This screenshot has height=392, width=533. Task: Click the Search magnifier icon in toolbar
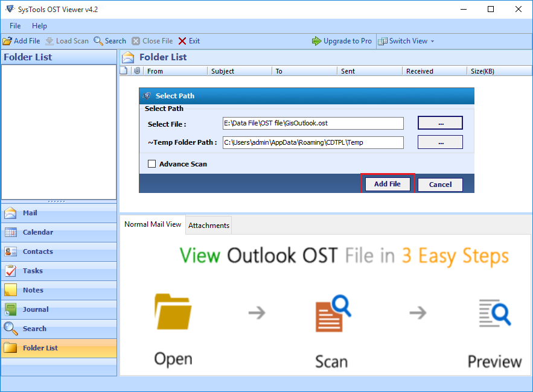(x=98, y=41)
